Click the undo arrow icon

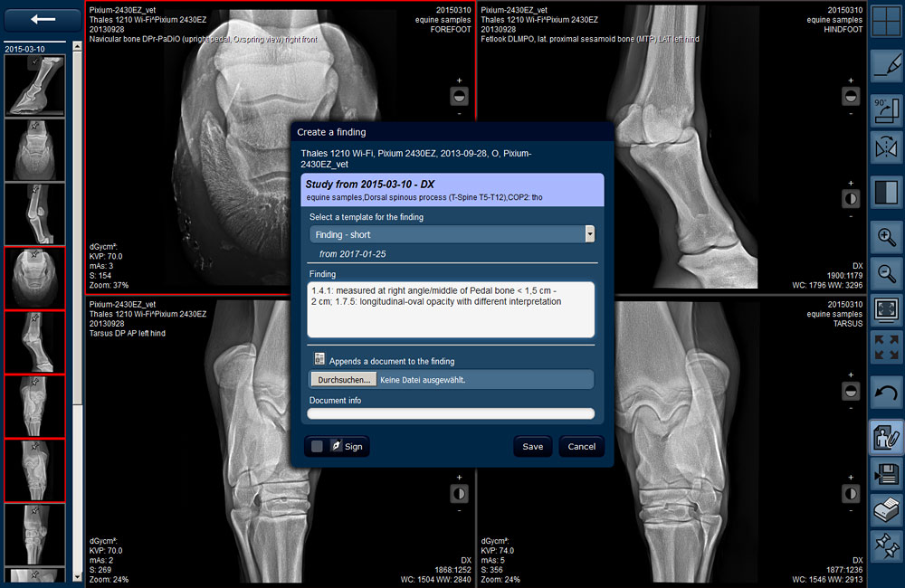click(x=887, y=392)
